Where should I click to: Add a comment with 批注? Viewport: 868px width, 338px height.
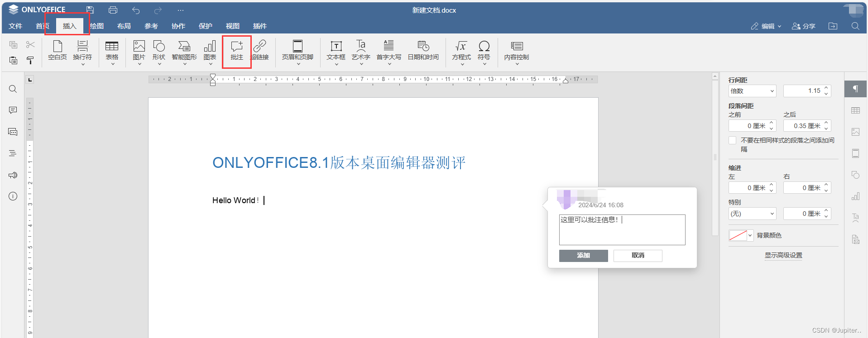click(x=237, y=50)
